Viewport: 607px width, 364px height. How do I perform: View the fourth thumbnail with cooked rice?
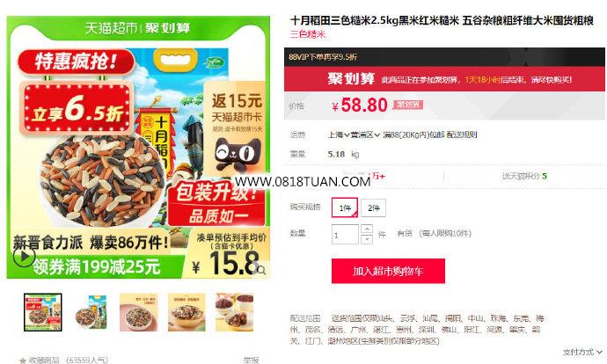pos(186,312)
